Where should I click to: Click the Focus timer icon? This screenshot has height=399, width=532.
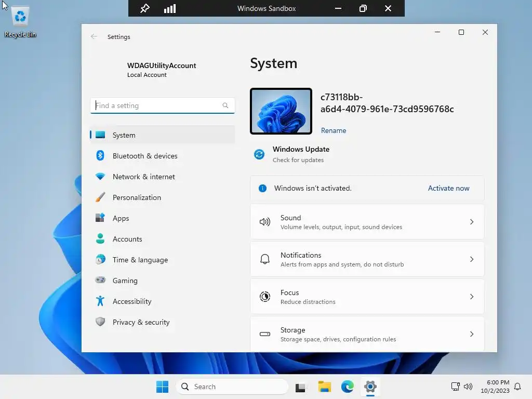[x=264, y=297]
